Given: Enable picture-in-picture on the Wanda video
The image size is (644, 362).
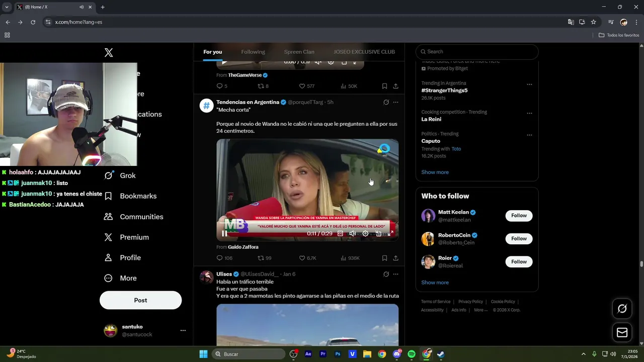Looking at the screenshot, I should point(378,233).
